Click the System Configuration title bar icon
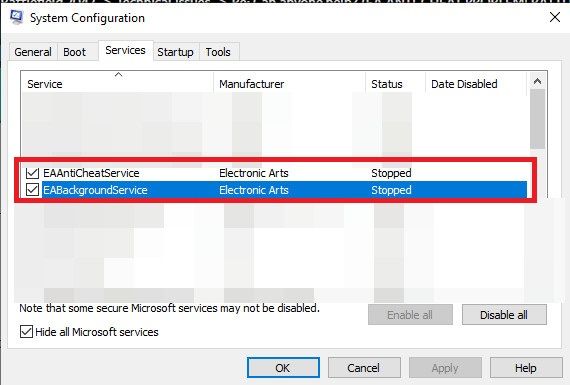This screenshot has width=570, height=385. point(16,17)
